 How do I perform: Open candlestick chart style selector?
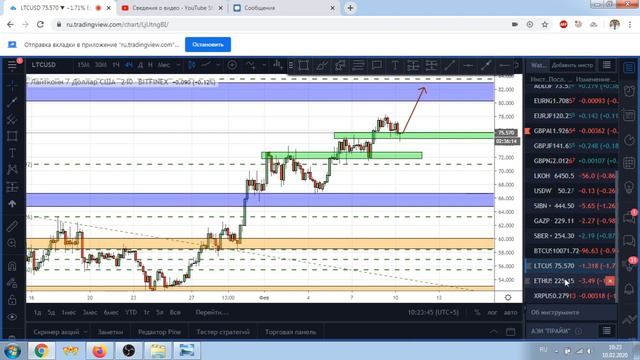(191, 65)
